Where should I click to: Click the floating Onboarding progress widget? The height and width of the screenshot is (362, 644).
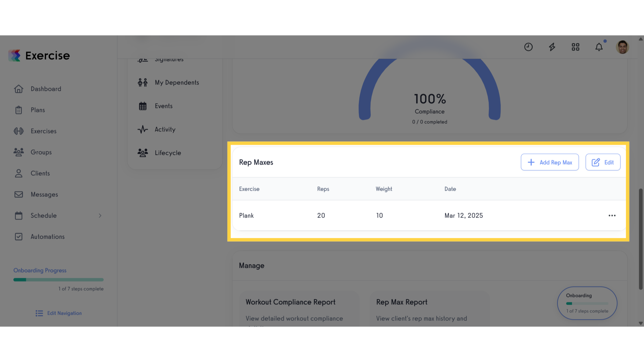tap(587, 303)
